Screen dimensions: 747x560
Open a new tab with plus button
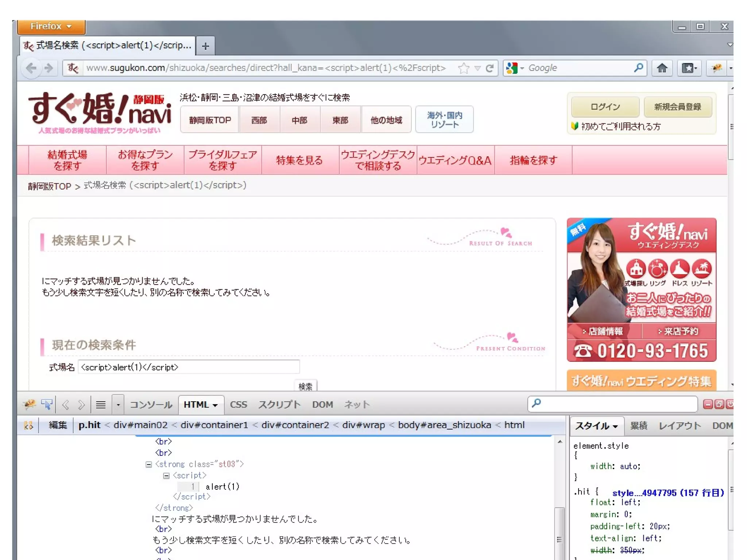205,46
